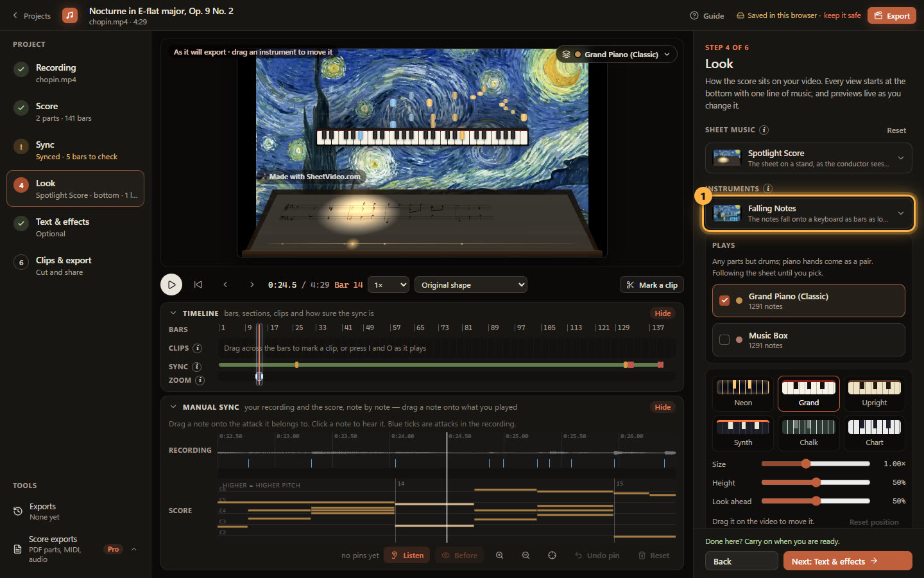Click the Zoom info icon in timeline
924x578 pixels.
[200, 380]
